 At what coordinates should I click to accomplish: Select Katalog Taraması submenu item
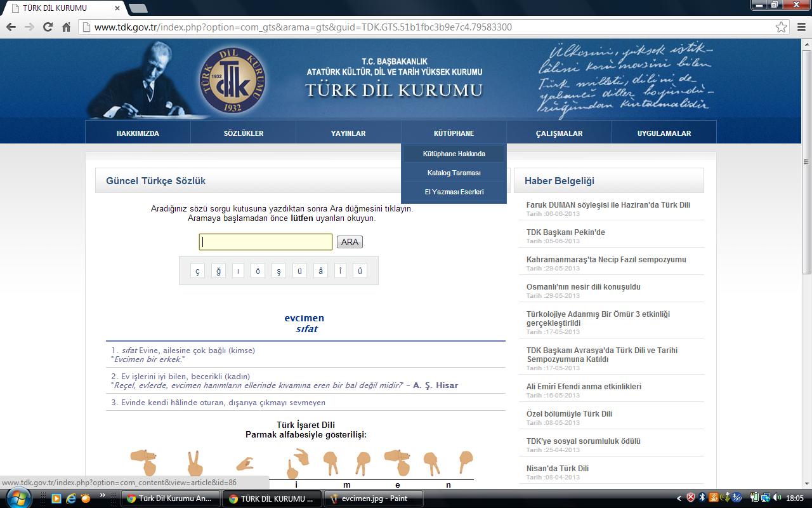click(454, 173)
